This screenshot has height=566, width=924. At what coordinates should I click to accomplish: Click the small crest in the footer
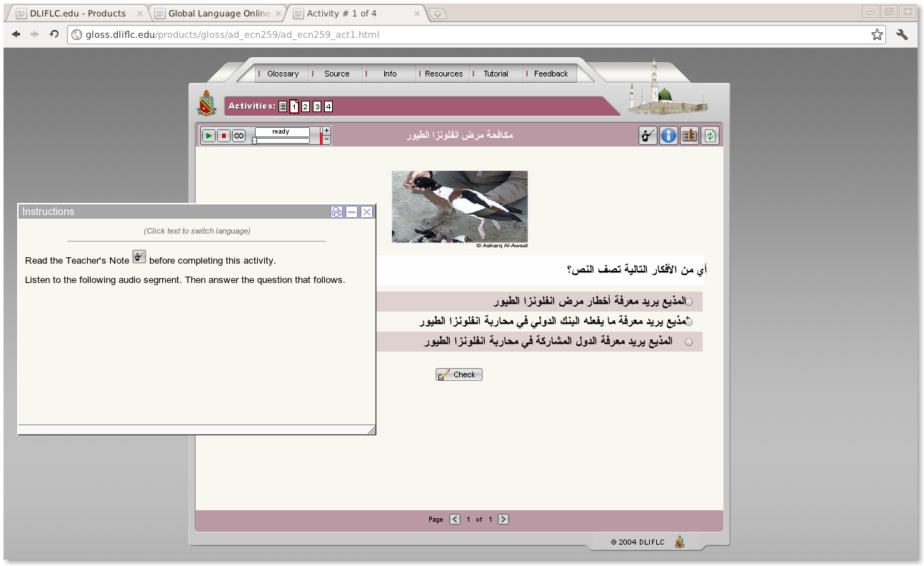click(x=680, y=542)
